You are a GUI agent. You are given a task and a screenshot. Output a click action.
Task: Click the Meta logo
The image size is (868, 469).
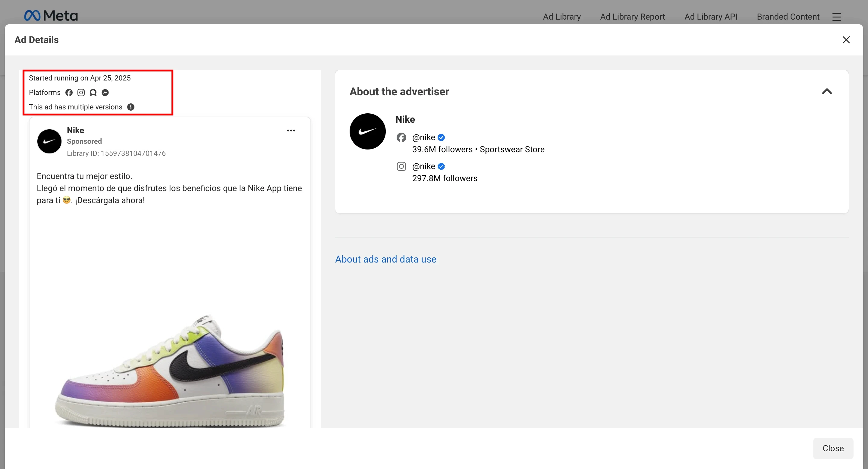click(51, 15)
